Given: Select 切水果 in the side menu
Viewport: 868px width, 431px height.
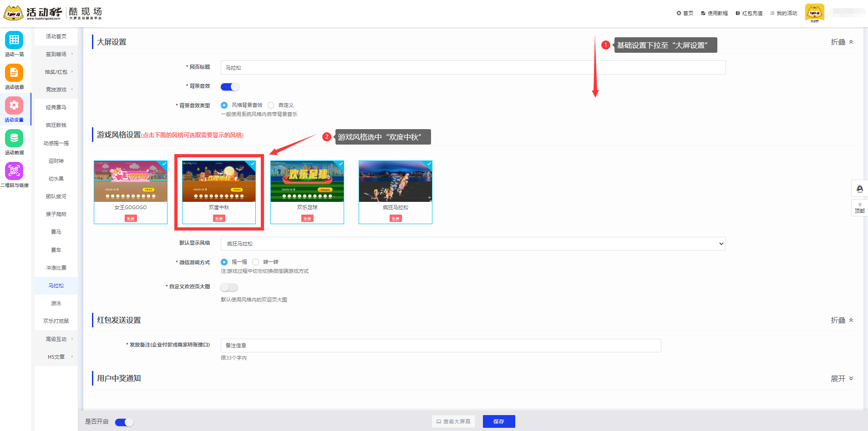Looking at the screenshot, I should pyautogui.click(x=56, y=179).
